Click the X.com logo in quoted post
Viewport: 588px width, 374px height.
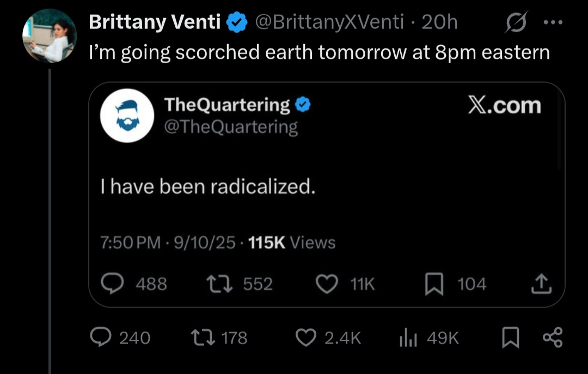tap(505, 106)
